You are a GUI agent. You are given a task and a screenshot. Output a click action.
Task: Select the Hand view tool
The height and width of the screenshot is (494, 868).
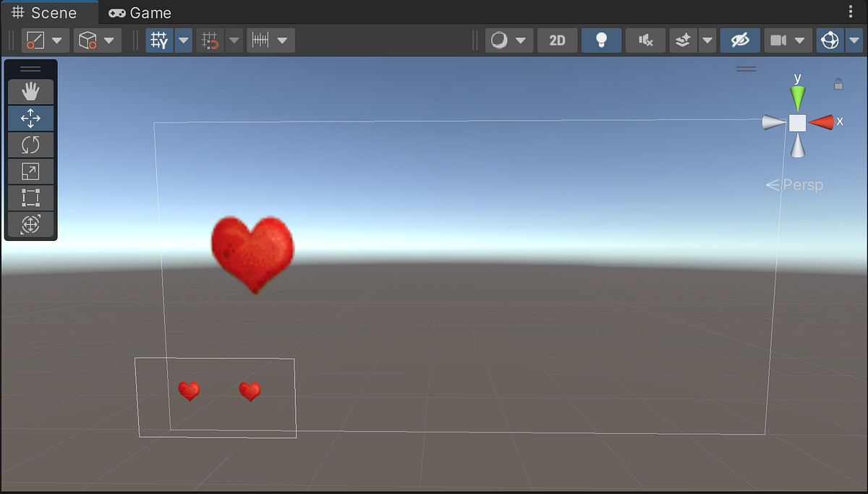click(30, 91)
